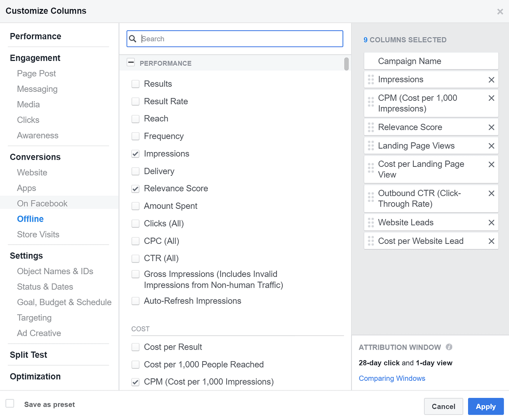The image size is (509, 420).
Task: Click the drag handle beside Cost per Website Lead
Action: pyautogui.click(x=369, y=241)
